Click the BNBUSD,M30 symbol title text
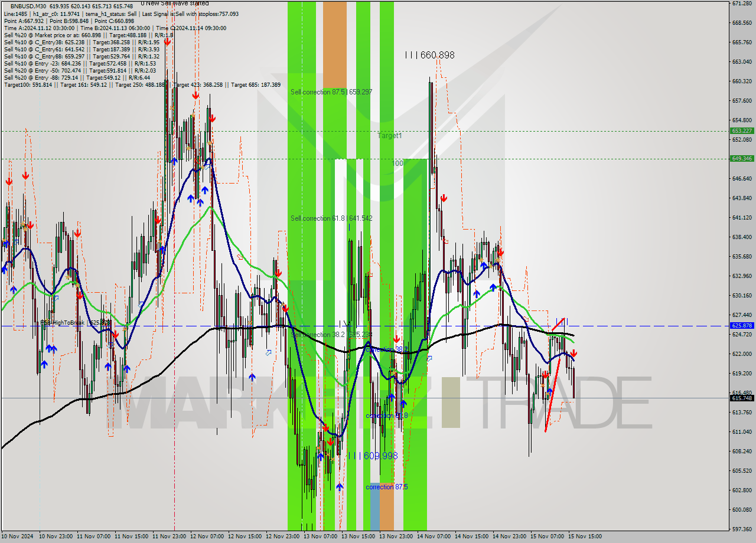The image size is (756, 543). (x=28, y=6)
